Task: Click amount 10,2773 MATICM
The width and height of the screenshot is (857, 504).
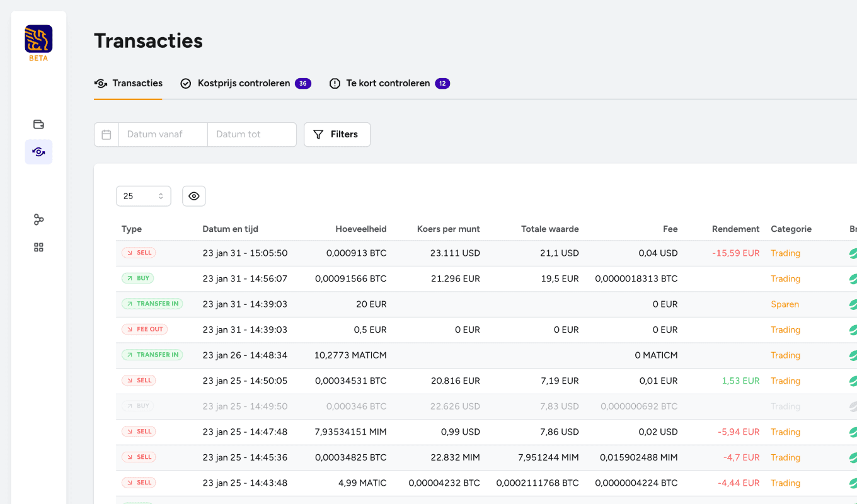Action: pyautogui.click(x=350, y=355)
